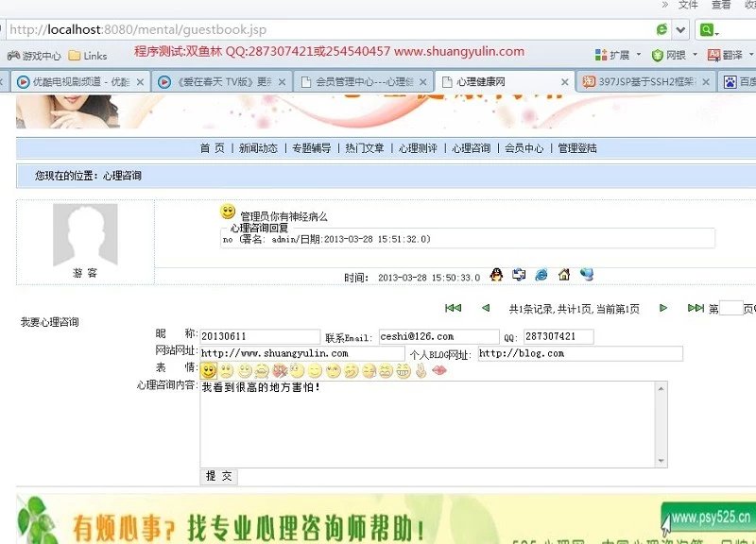
Task: Expand the 网银 dropdown arrow
Action: tap(695, 55)
